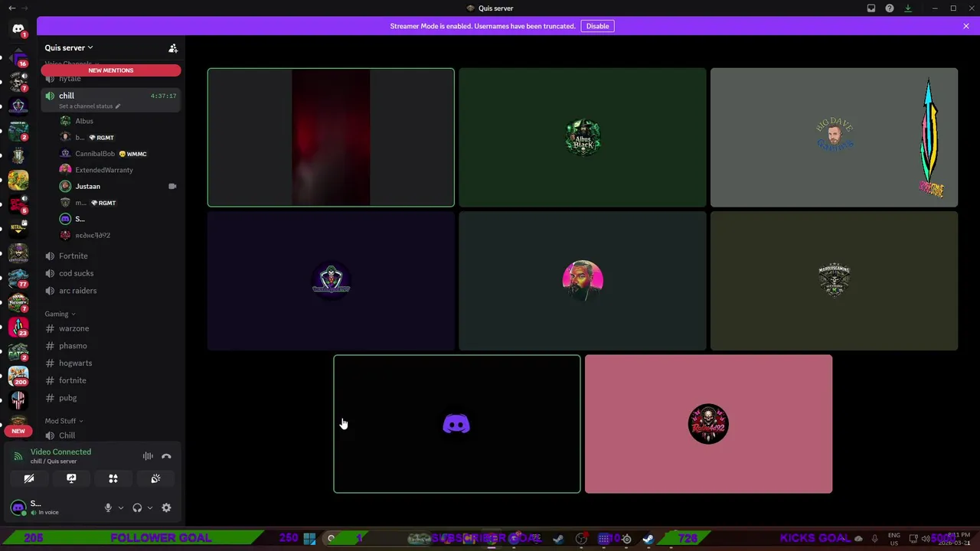Click the WMMC server tag badge
Screen dimensions: 980x551
(132, 154)
